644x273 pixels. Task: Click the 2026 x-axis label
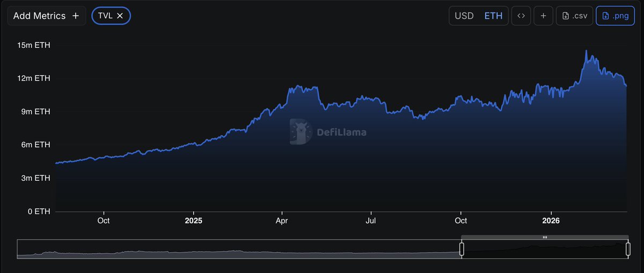[x=551, y=220]
